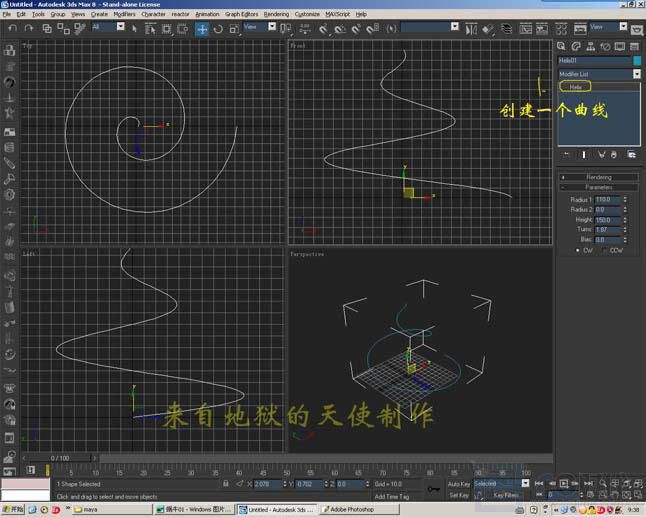
Task: Click the Align tool icon
Action: point(487,29)
